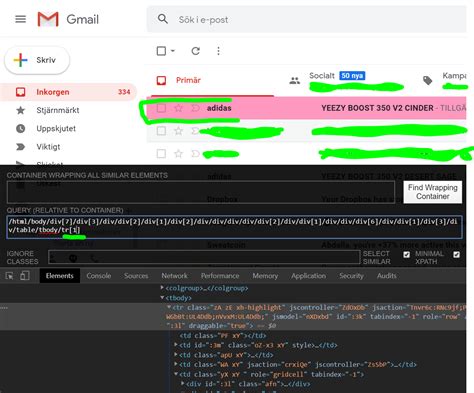474x393 pixels.
Task: Select the td class 'PF xY' element line
Action: point(223,336)
